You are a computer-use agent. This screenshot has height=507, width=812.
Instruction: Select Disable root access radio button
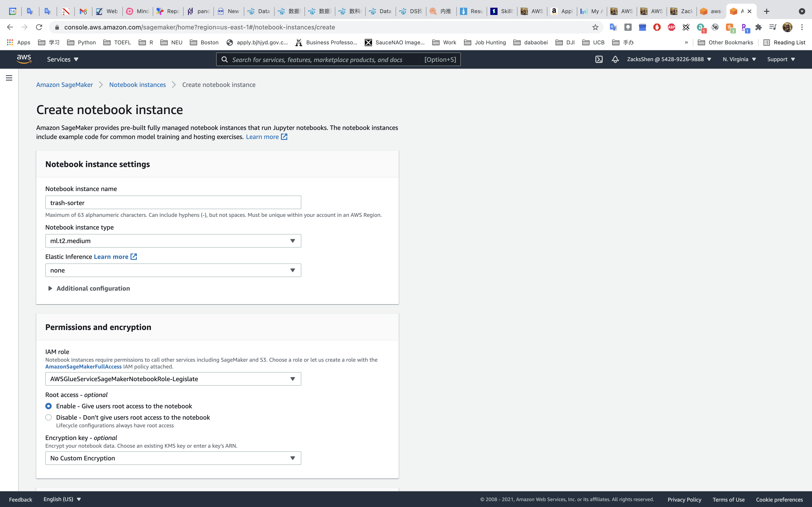[x=49, y=417]
